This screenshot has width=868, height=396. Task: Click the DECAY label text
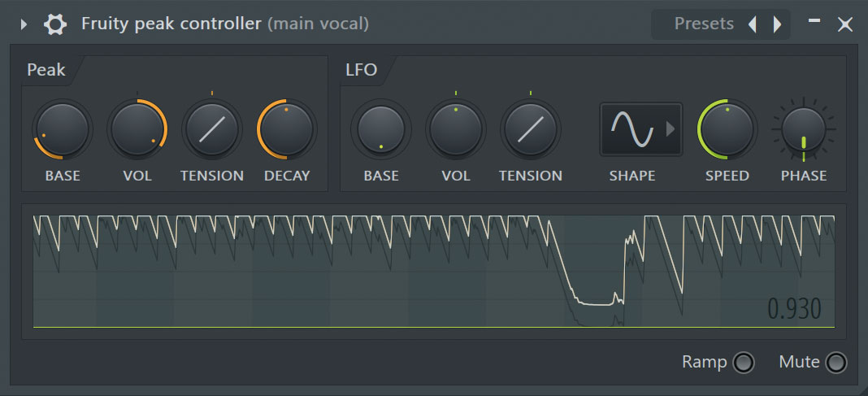(287, 176)
